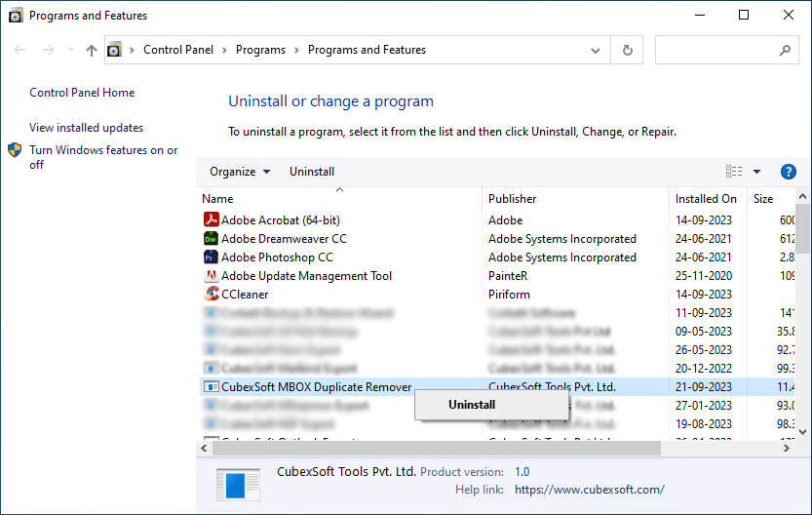
Task: Open the recent locations dropdown arrow
Action: 71,50
